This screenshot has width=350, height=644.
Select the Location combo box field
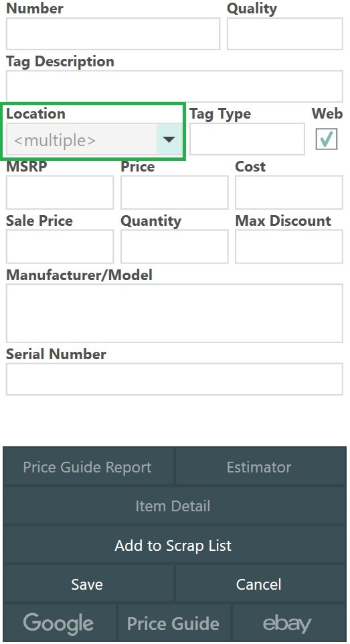[94, 139]
